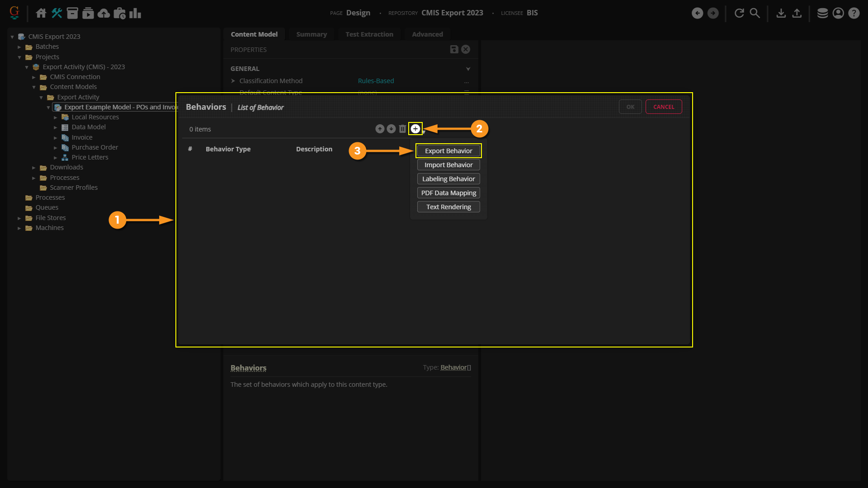Open the user account profile icon
868x488 pixels.
coord(838,13)
